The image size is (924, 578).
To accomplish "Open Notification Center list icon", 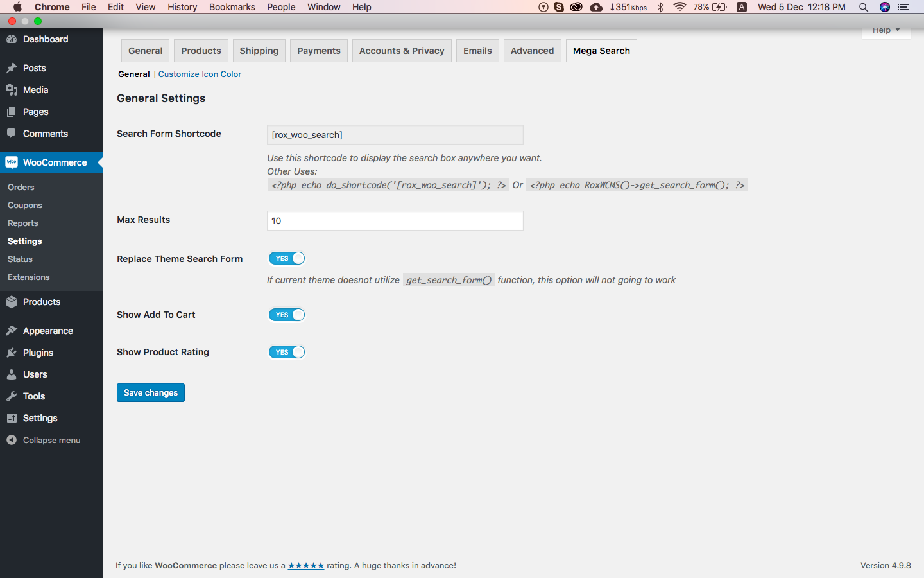I will coord(903,7).
